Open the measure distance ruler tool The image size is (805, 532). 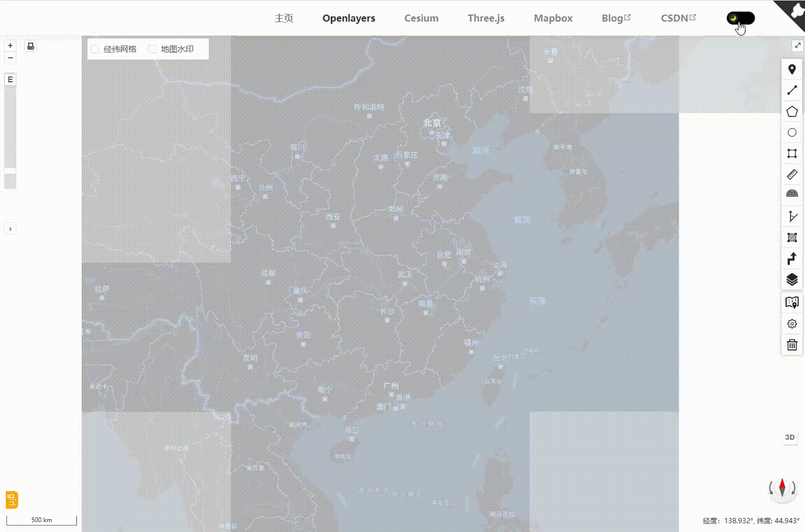(x=792, y=174)
